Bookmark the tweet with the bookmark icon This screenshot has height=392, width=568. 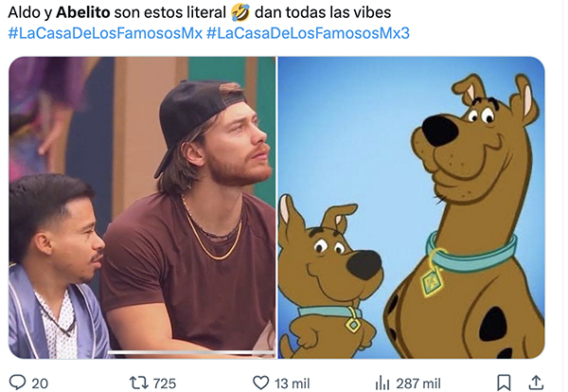click(x=504, y=383)
